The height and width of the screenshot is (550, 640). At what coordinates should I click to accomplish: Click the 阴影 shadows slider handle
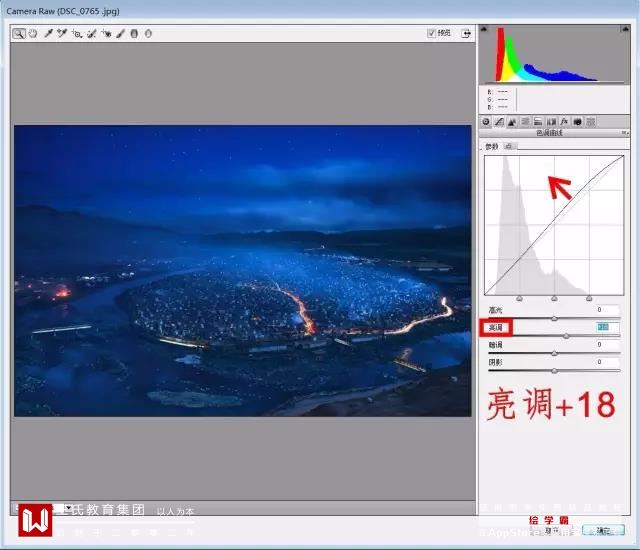point(554,371)
